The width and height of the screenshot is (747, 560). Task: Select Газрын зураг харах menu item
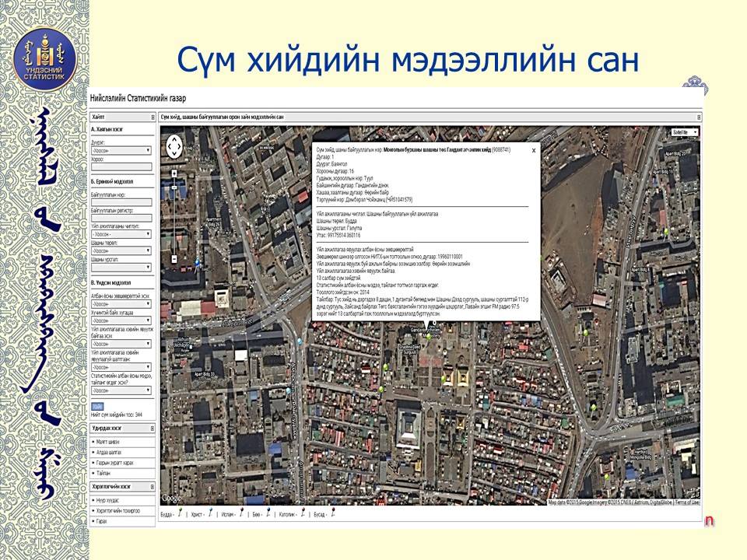pos(118,461)
